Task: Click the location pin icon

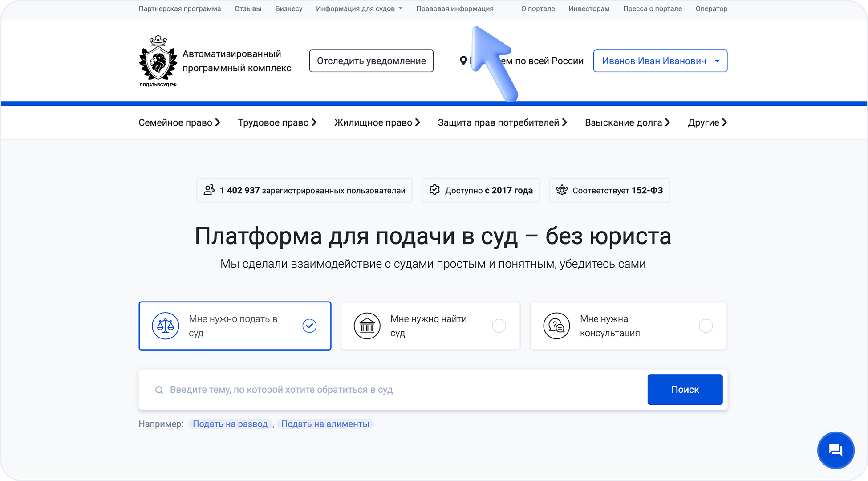Action: pyautogui.click(x=463, y=61)
